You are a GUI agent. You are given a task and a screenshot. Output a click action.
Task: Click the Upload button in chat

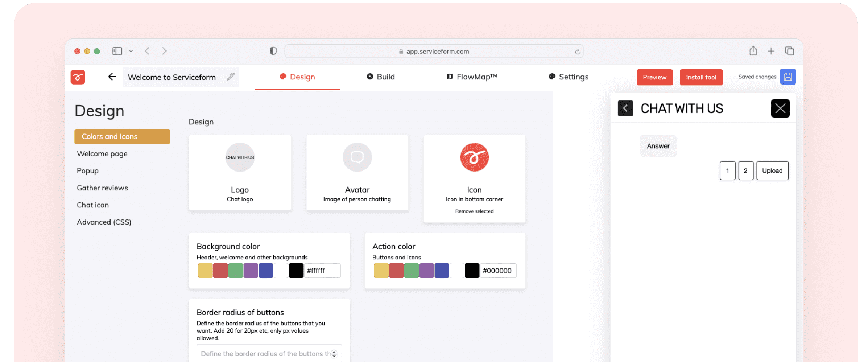773,170
